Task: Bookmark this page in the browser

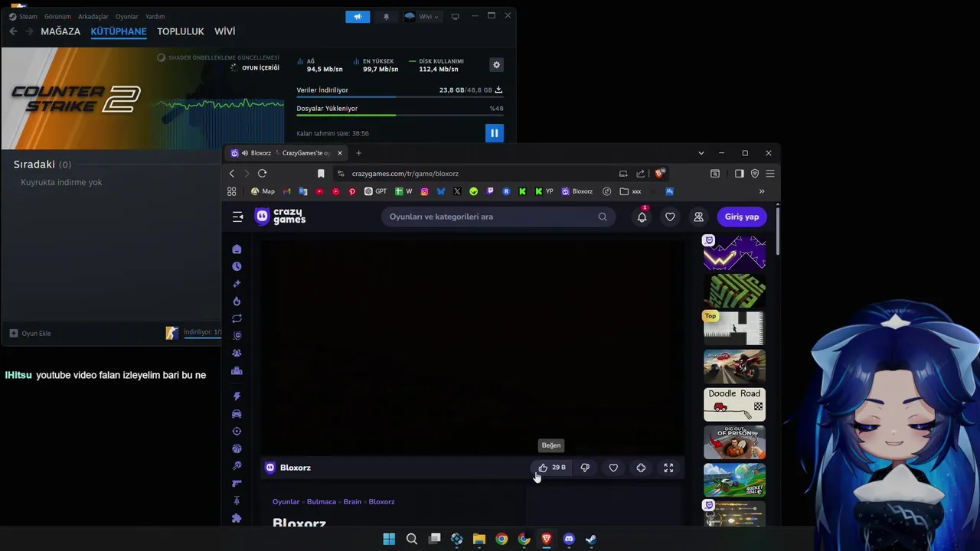Action: pyautogui.click(x=321, y=174)
